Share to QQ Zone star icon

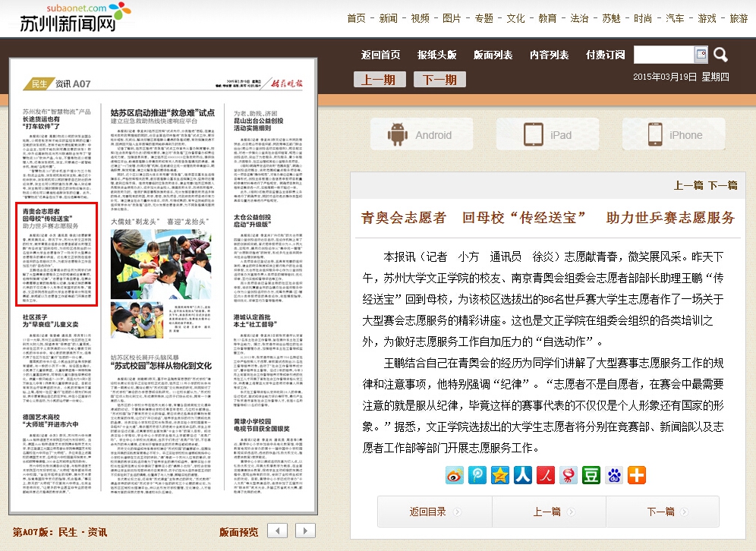(499, 475)
